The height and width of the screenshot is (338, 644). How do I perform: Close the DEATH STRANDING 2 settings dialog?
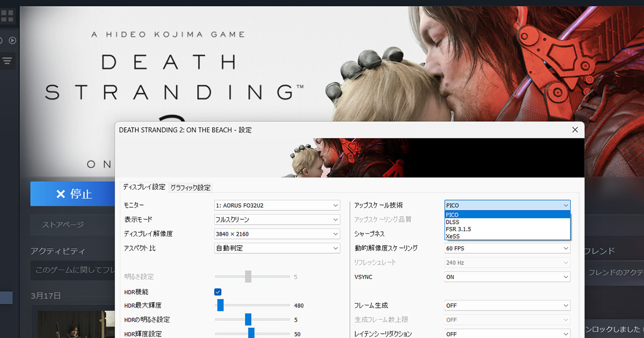tap(575, 130)
